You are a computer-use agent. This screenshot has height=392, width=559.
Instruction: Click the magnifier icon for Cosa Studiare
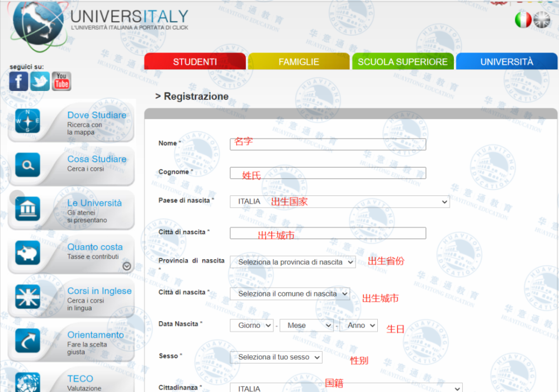[27, 165]
